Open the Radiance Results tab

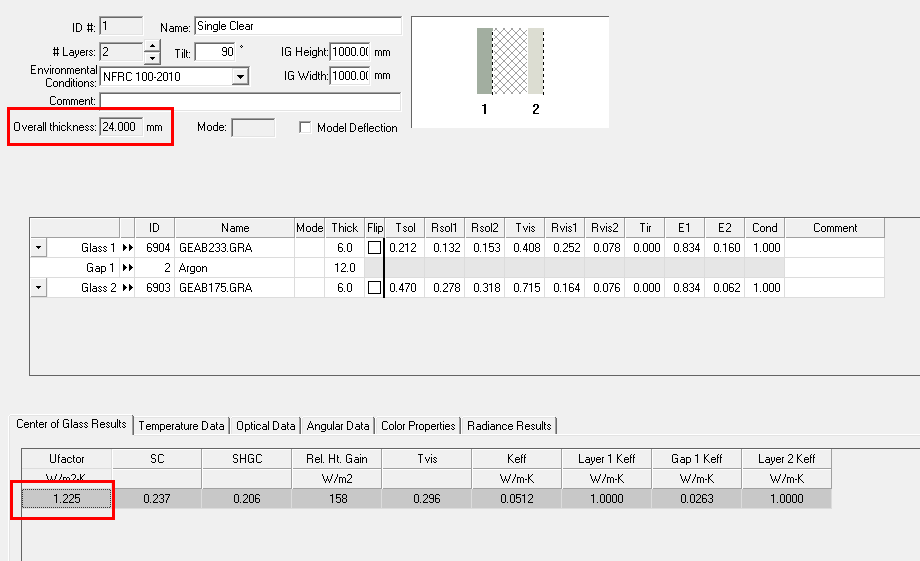click(x=508, y=426)
